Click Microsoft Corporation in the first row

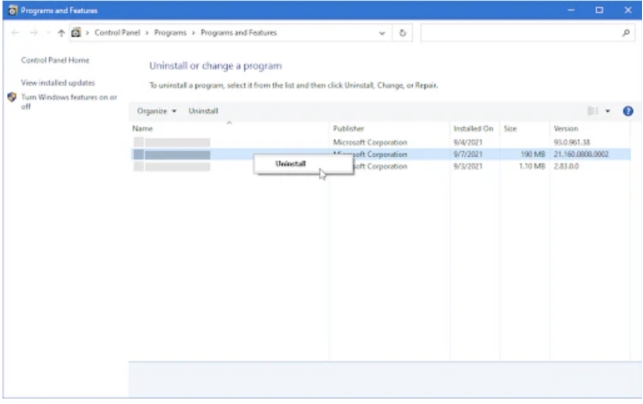tap(370, 143)
